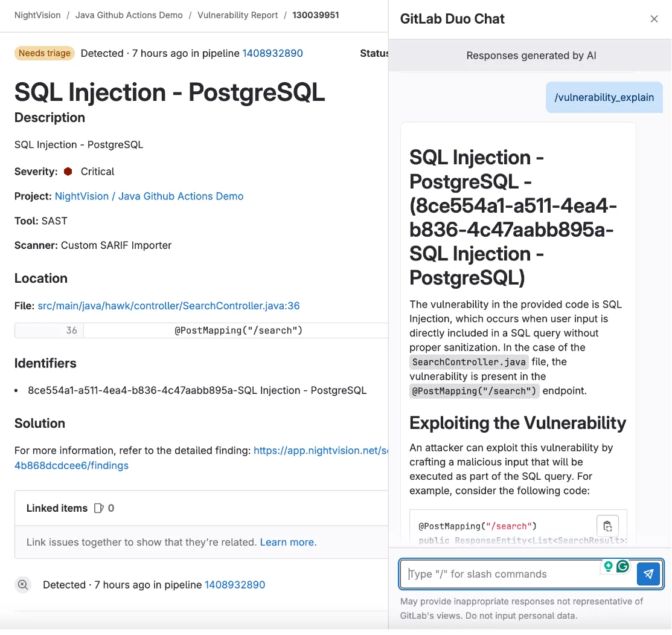Click the line number 36 in code block
Image resolution: width=672 pixels, height=635 pixels.
[x=72, y=330]
